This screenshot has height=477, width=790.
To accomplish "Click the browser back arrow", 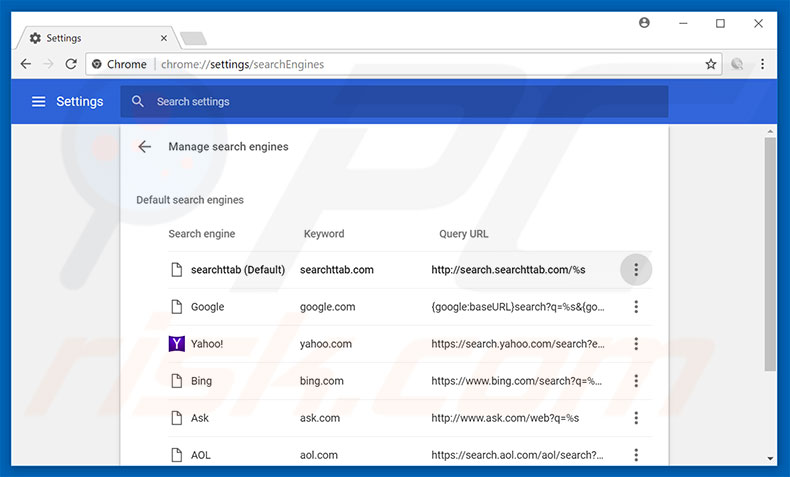I will point(26,64).
